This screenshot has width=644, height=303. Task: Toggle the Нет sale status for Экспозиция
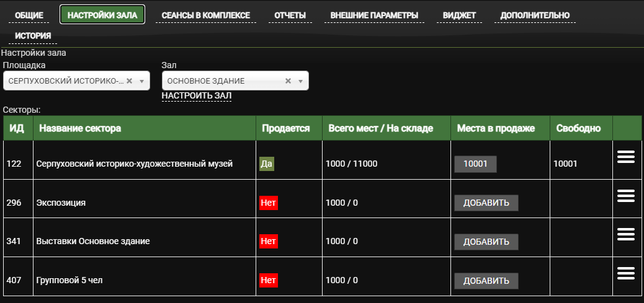coord(268,203)
